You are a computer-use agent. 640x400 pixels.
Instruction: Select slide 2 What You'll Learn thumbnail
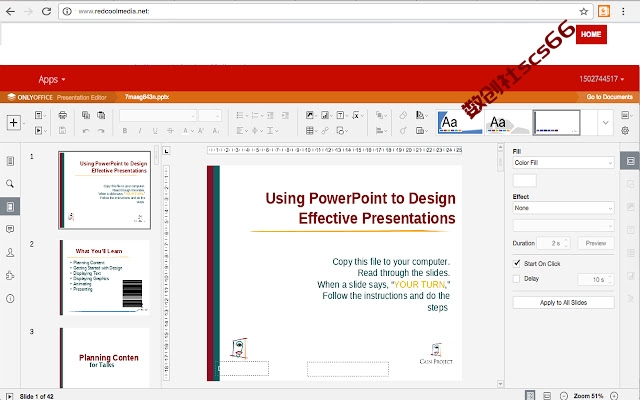click(x=104, y=278)
